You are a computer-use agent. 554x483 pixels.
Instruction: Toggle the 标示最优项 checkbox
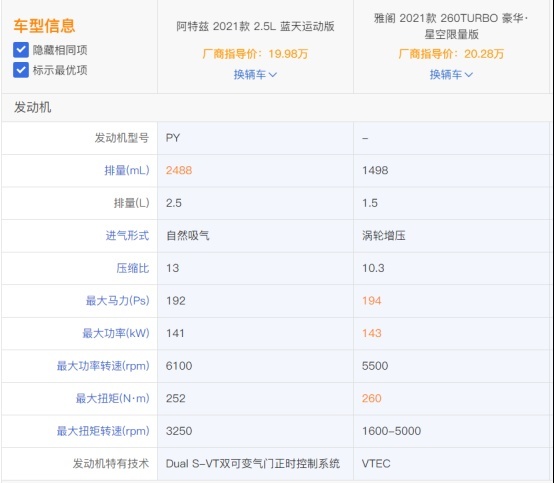(x=21, y=70)
